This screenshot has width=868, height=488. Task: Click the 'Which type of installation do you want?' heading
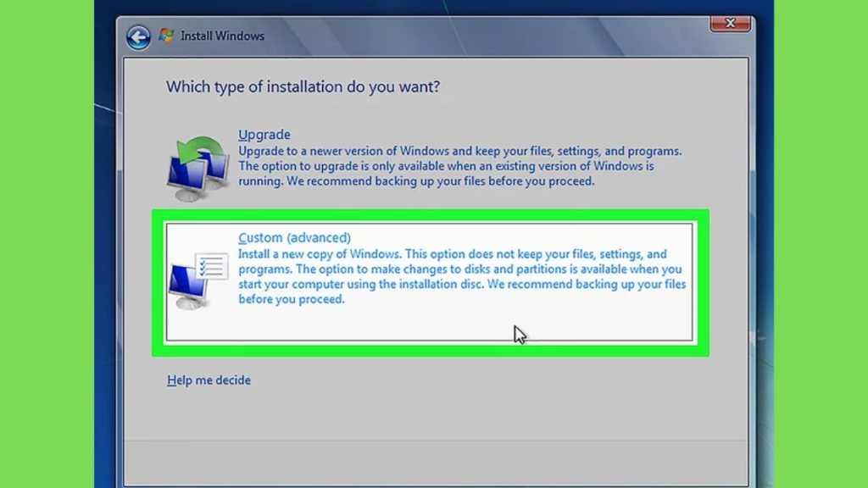pyautogui.click(x=303, y=87)
